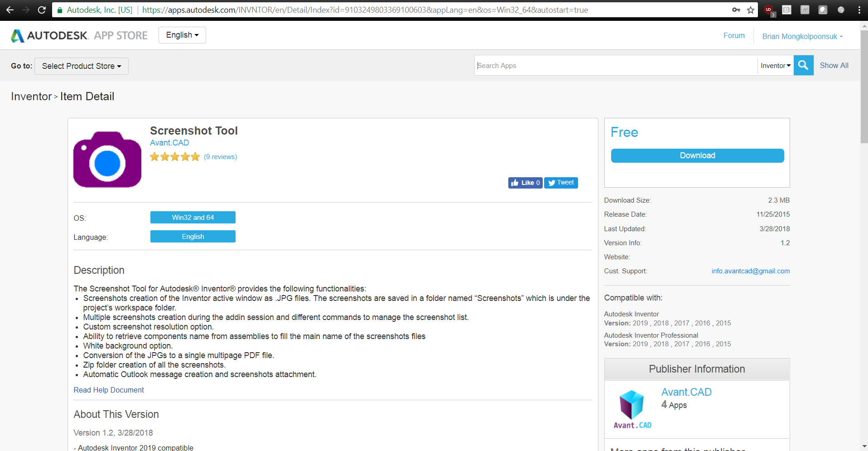Open the Brian Mongkolpoonsuk account menu

tap(802, 36)
